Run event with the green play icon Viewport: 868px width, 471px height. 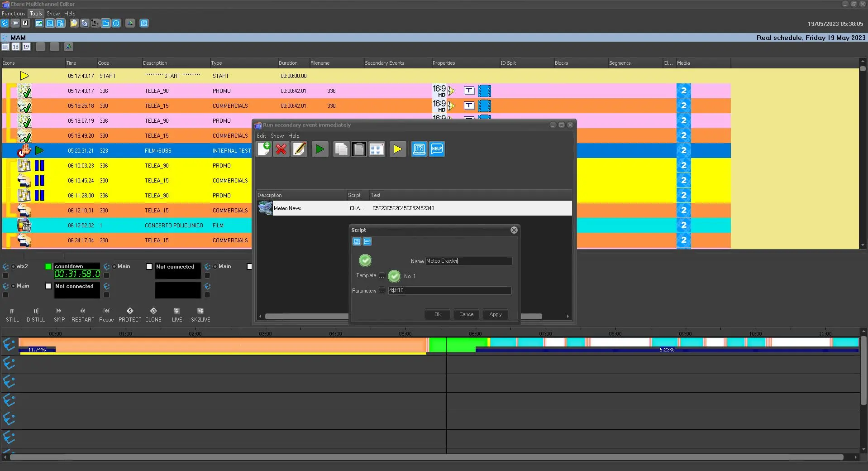pyautogui.click(x=320, y=149)
